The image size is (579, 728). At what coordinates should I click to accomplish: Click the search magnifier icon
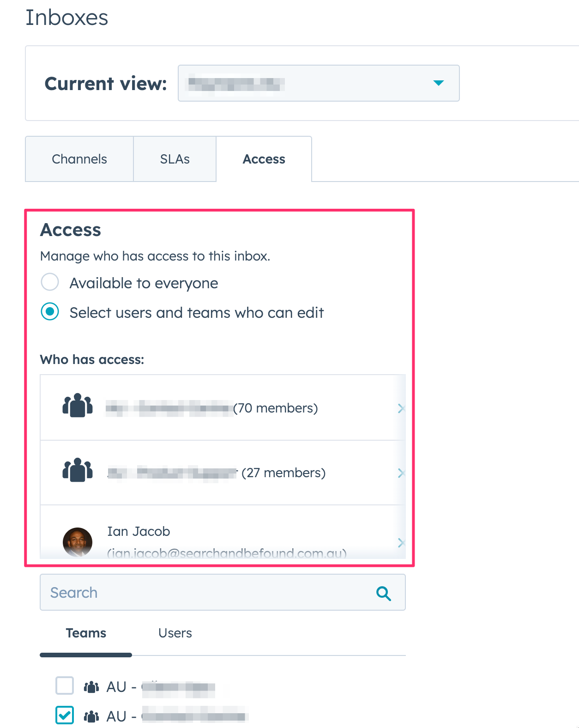coord(383,593)
